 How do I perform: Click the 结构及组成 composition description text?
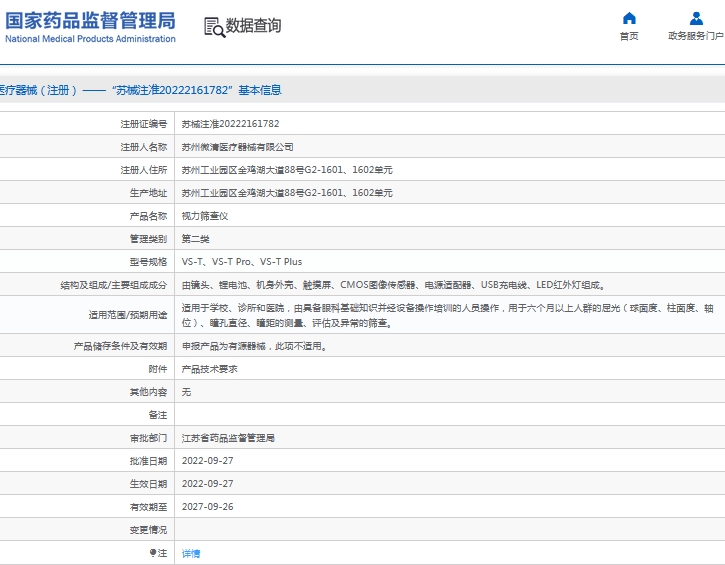(393, 285)
